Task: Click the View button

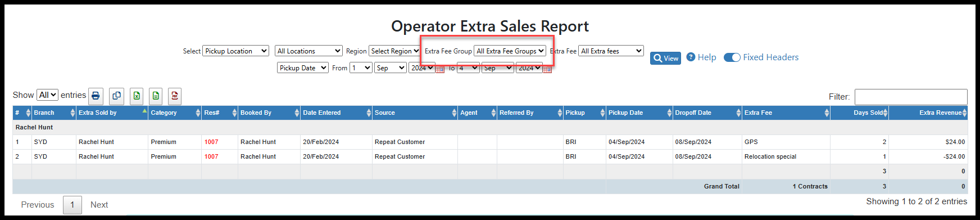Action: point(665,59)
